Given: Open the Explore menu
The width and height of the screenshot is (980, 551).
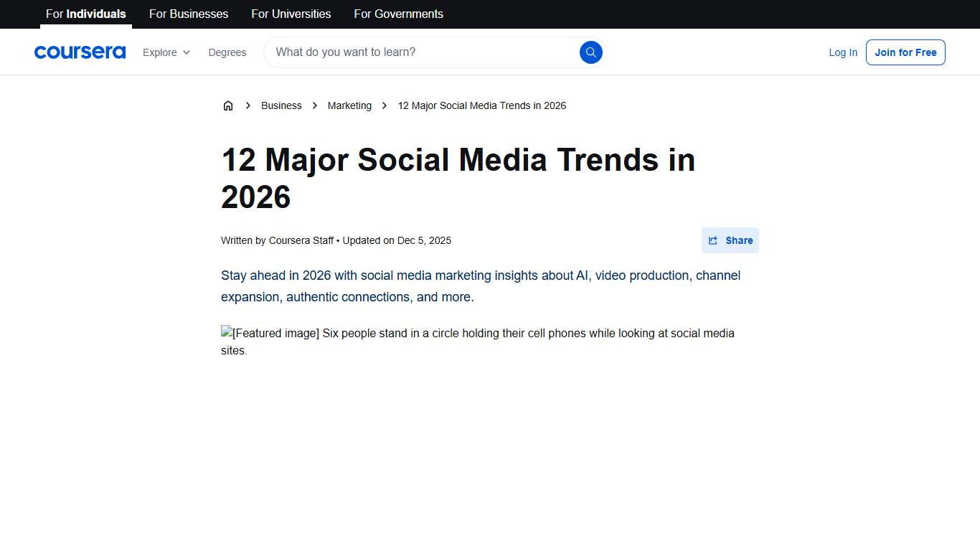Looking at the screenshot, I should pyautogui.click(x=161, y=52).
